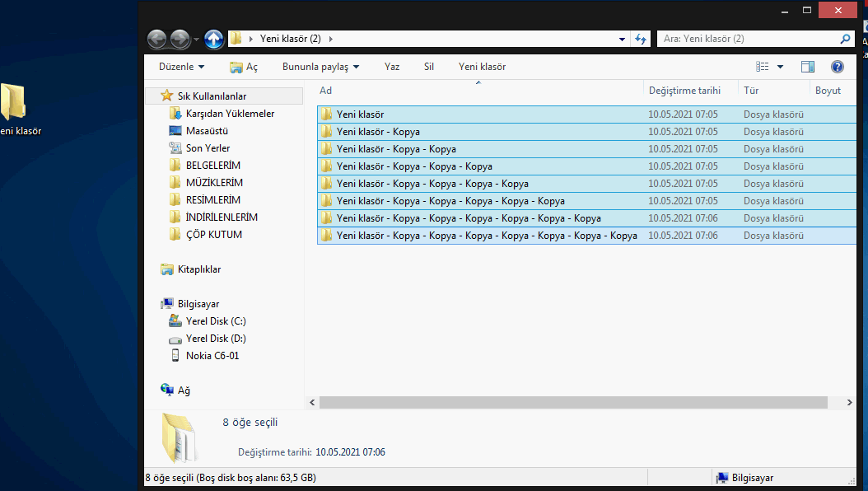Open Nokia C6-01 device
The image size is (868, 491).
[x=212, y=355]
